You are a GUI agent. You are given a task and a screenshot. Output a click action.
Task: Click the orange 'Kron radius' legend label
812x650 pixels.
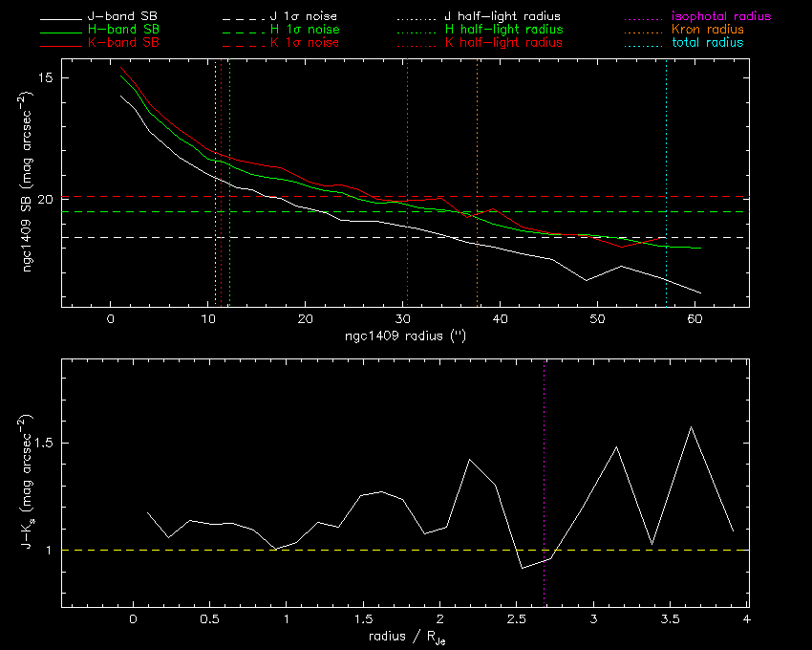[x=708, y=31]
